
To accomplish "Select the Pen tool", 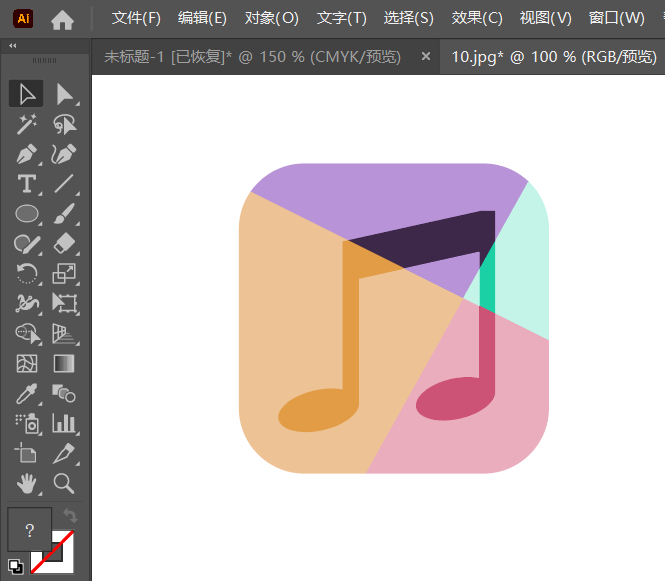I will 27,154.
